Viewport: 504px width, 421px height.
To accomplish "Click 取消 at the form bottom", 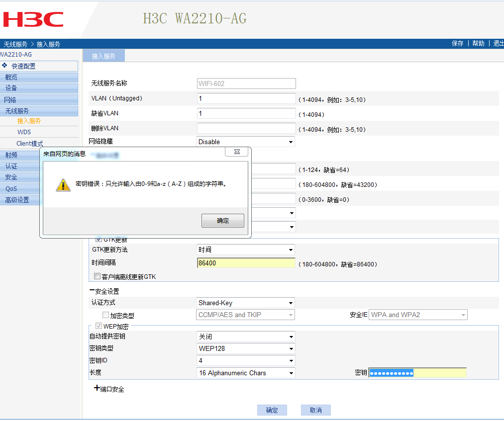I will coord(315,410).
